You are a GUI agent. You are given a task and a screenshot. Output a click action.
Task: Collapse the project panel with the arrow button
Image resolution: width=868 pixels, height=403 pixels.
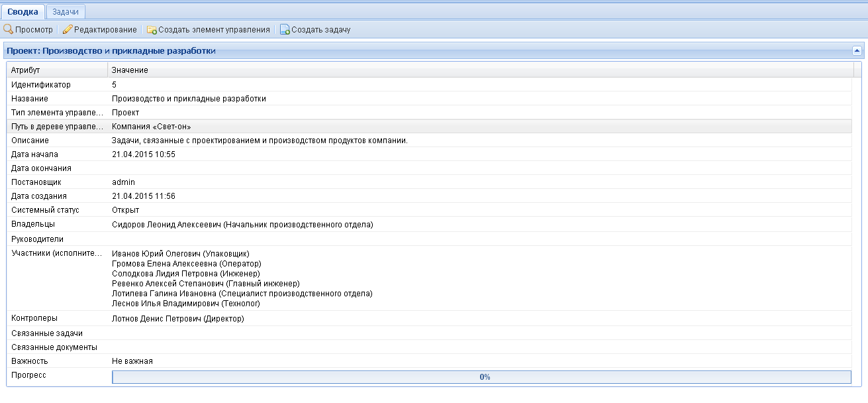(856, 50)
